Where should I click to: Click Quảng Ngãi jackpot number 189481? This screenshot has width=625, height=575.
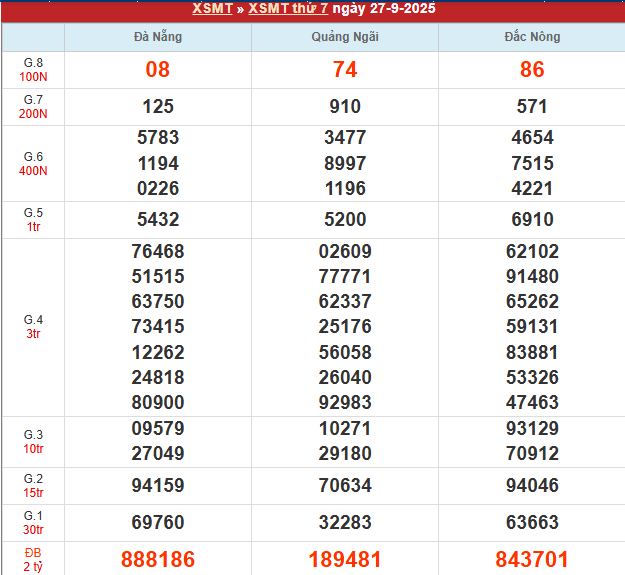(x=345, y=560)
